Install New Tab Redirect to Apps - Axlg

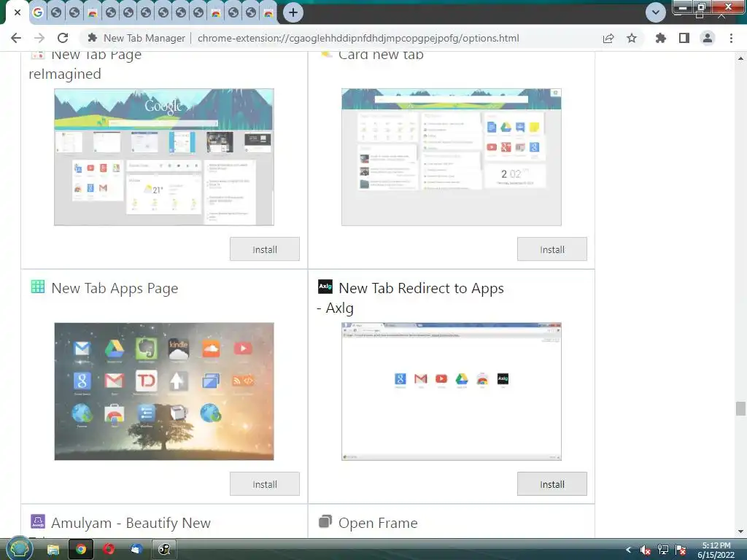click(551, 484)
